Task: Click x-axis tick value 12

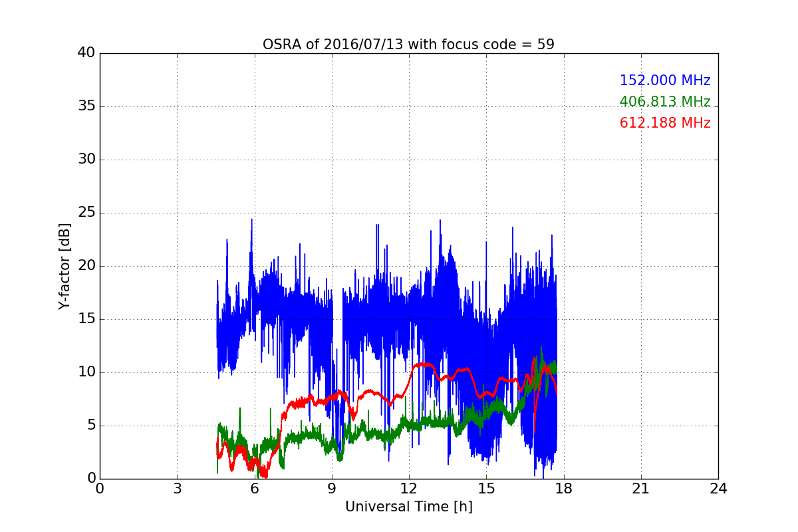Action: tap(409, 488)
